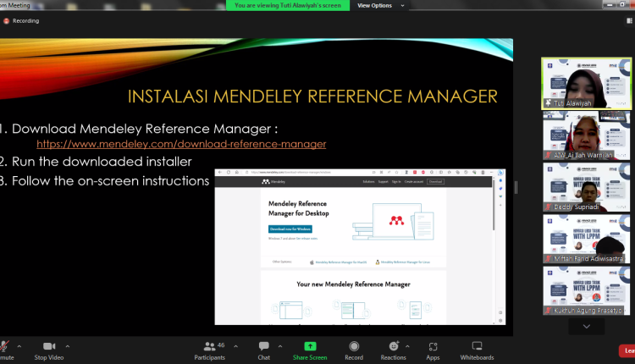This screenshot has width=635, height=364.
Task: Show more participant videos with down chevron
Action: pos(586,327)
